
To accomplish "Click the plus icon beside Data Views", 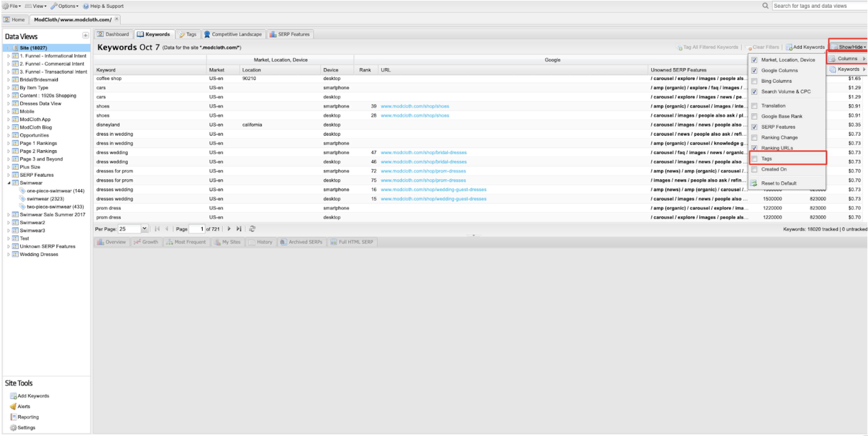I will point(85,35).
